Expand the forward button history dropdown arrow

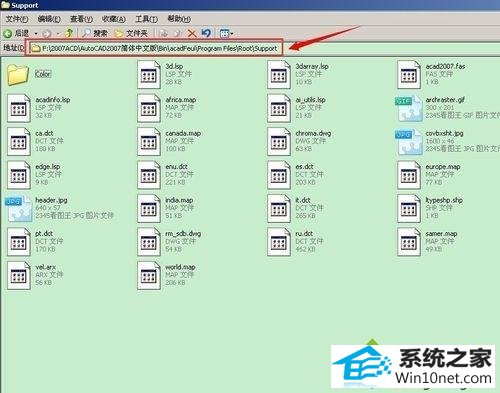(58, 33)
